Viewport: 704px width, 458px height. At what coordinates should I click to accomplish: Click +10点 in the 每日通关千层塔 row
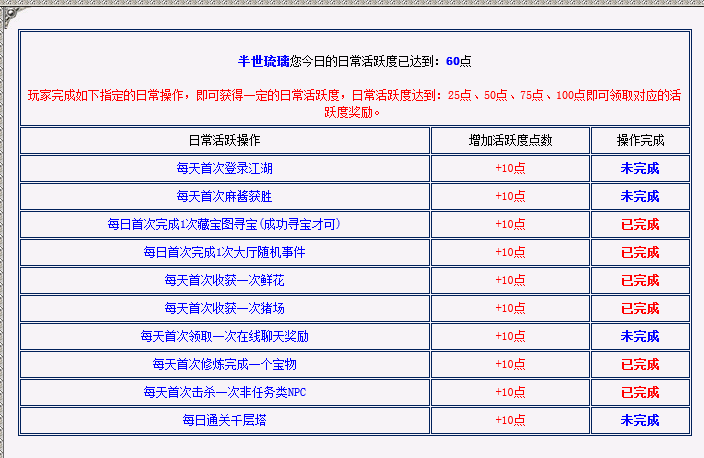(x=510, y=420)
